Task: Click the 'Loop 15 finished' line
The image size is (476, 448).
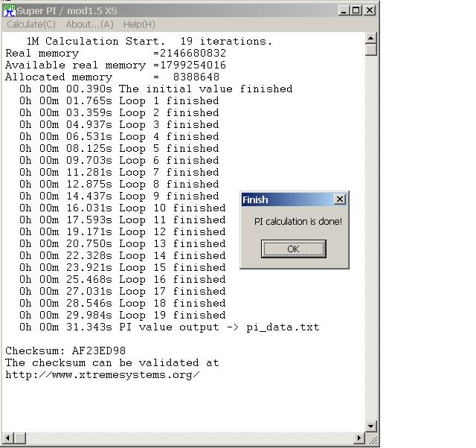Action: pos(122,267)
